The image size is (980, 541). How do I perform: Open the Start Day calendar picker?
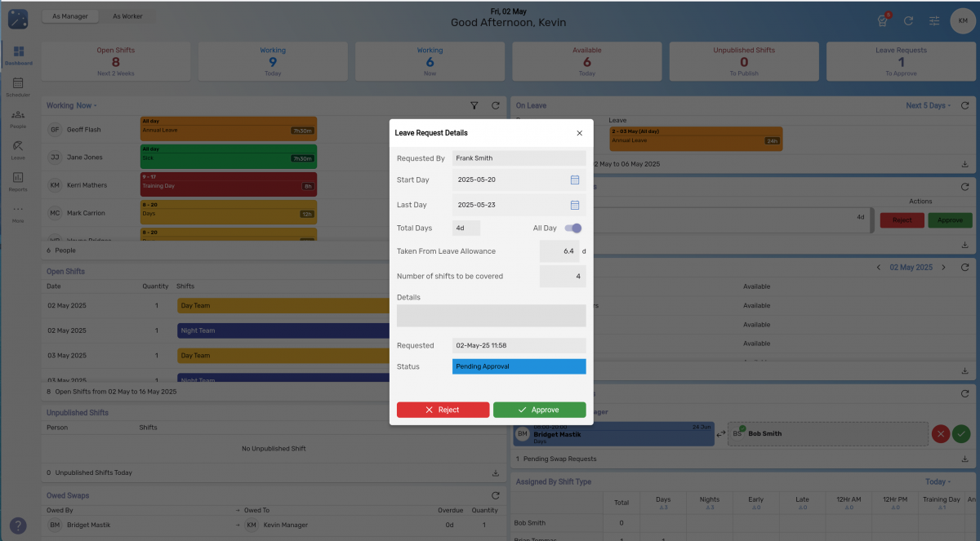(x=575, y=180)
